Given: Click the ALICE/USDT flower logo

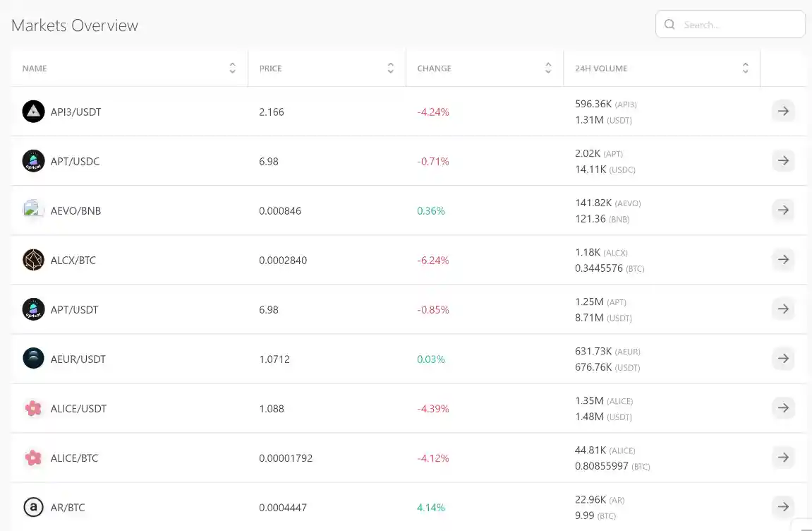Looking at the screenshot, I should 33,408.
